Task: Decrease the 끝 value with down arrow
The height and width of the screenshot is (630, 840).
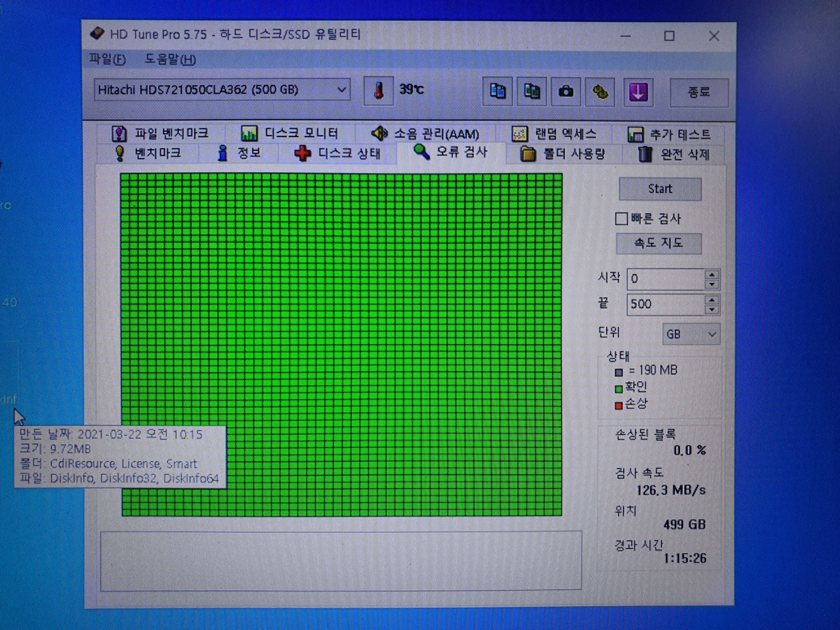Action: [x=712, y=310]
